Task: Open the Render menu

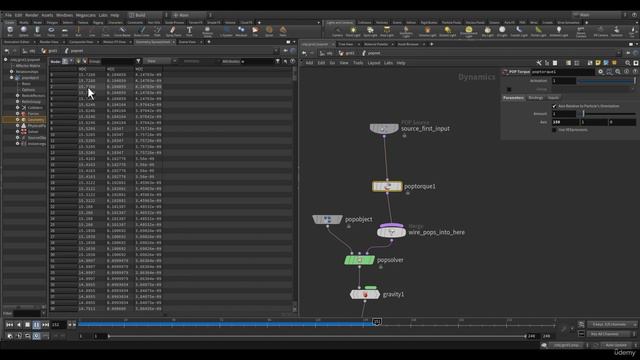Action: pyautogui.click(x=31, y=15)
